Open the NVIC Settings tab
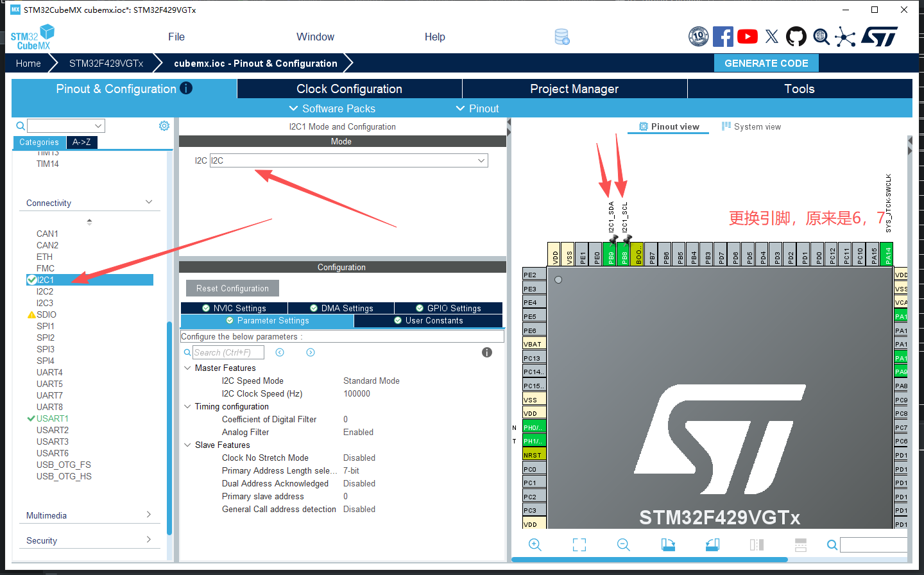The image size is (924, 575). (x=234, y=308)
